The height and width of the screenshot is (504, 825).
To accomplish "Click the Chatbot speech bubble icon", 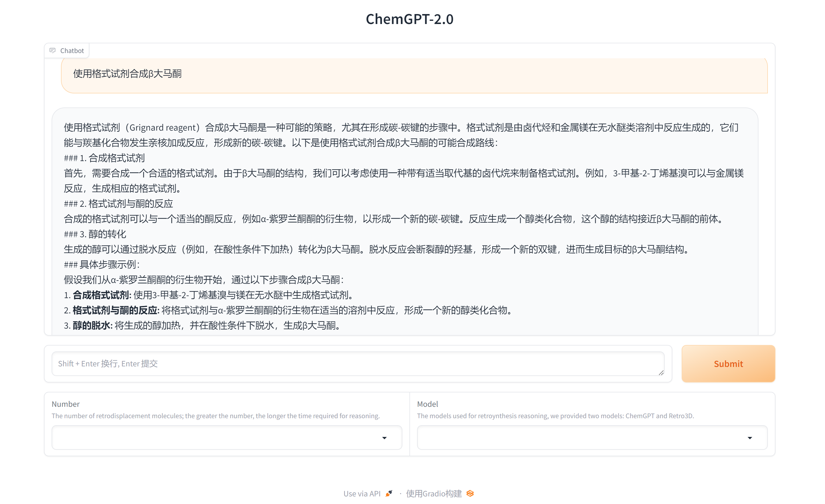I will click(x=52, y=51).
